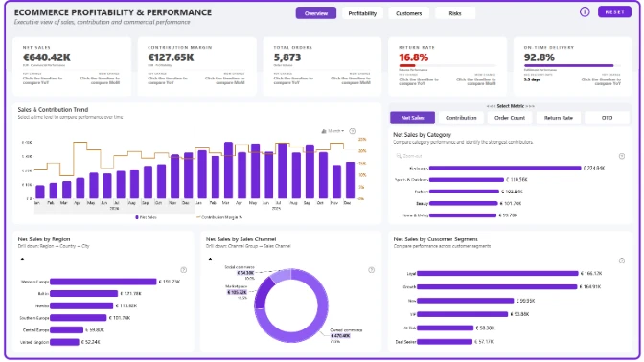Click help icon in Net Sales by Customer Segment

pyautogui.click(x=622, y=260)
